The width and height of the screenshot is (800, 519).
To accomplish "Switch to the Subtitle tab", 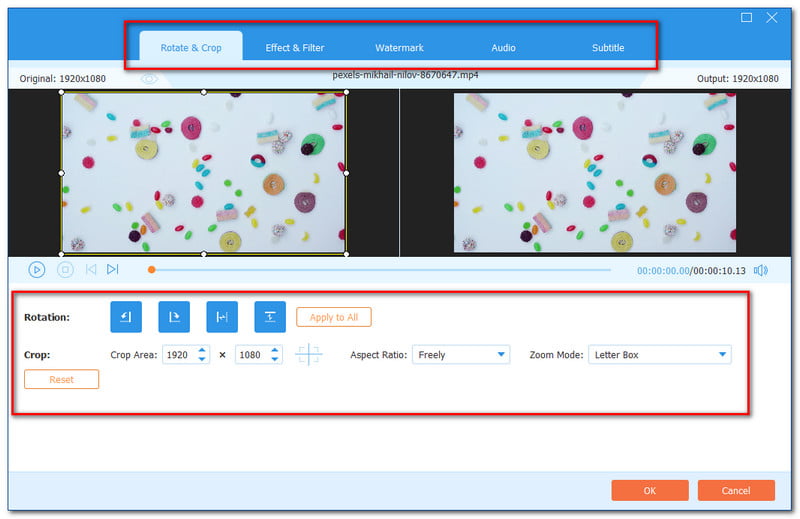I will 608,47.
